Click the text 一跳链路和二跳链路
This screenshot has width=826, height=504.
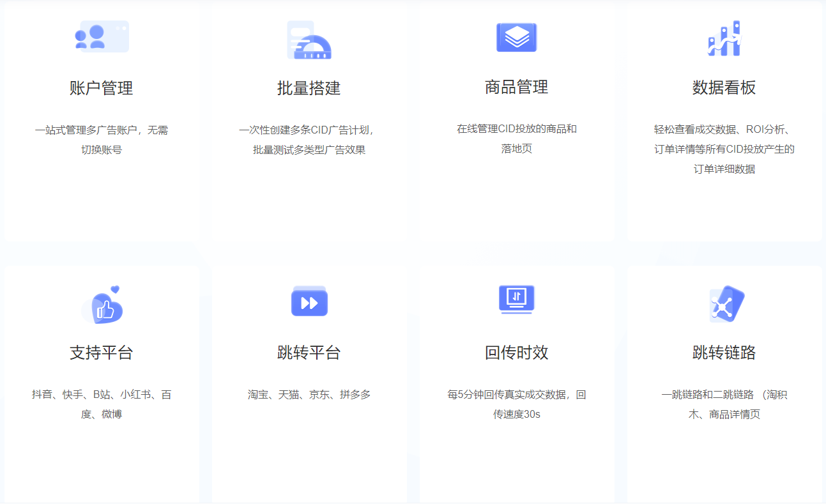pos(708,395)
